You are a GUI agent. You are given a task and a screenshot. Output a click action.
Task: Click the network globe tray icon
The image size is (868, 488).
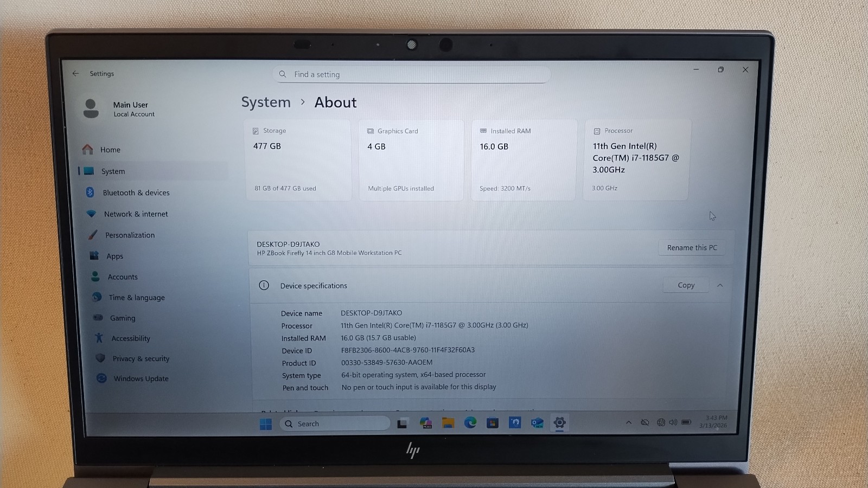(661, 422)
